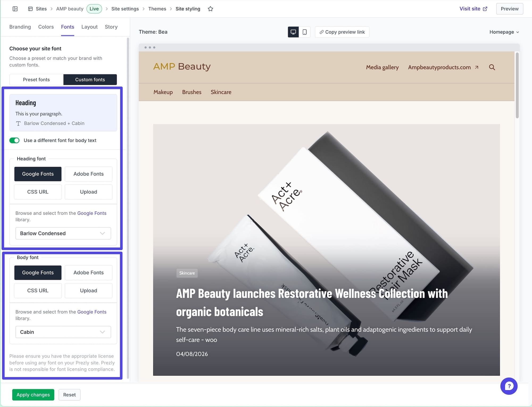The image size is (532, 407).
Task: Go to Site settings breadcrumb
Action: [x=125, y=9]
